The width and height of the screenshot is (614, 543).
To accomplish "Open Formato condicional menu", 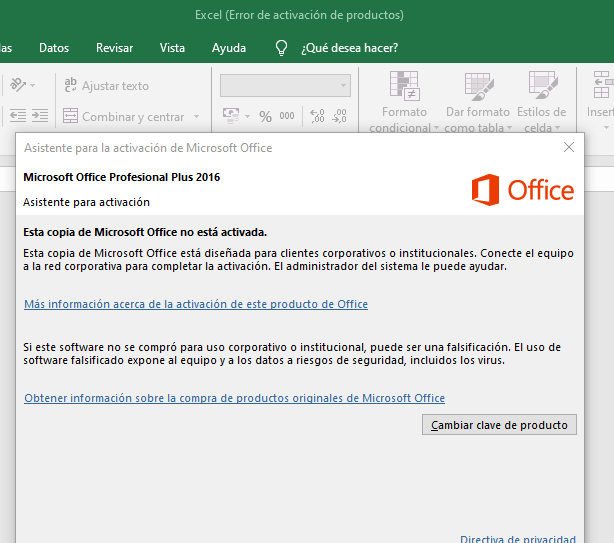I will [x=404, y=102].
